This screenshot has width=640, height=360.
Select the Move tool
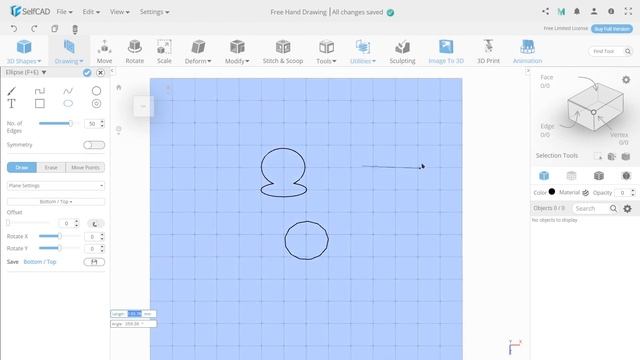(x=104, y=51)
